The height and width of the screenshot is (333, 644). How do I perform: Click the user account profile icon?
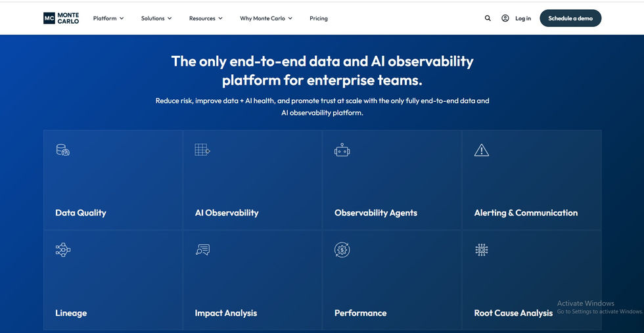[505, 18]
